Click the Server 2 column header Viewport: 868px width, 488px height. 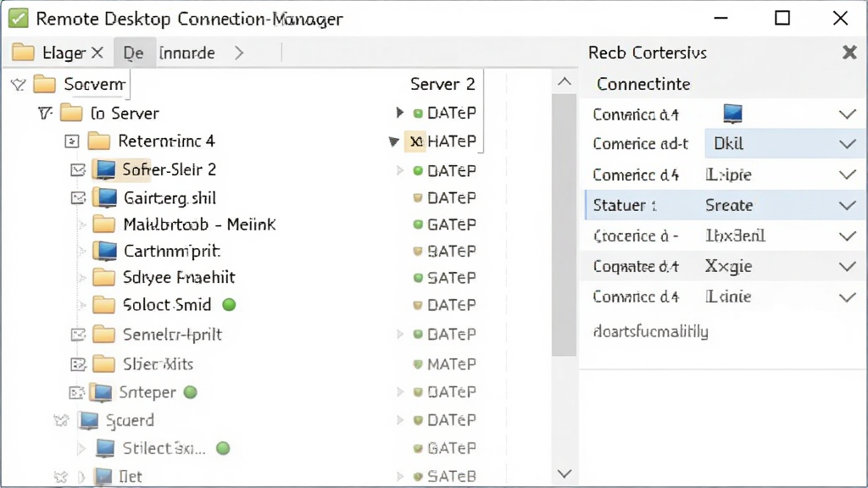(x=442, y=84)
